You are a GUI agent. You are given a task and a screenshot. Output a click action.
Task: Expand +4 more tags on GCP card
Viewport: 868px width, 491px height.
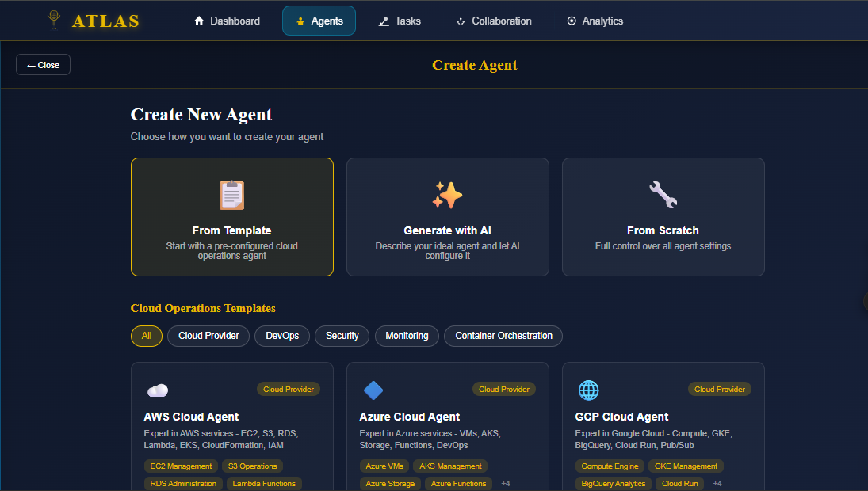(x=717, y=483)
